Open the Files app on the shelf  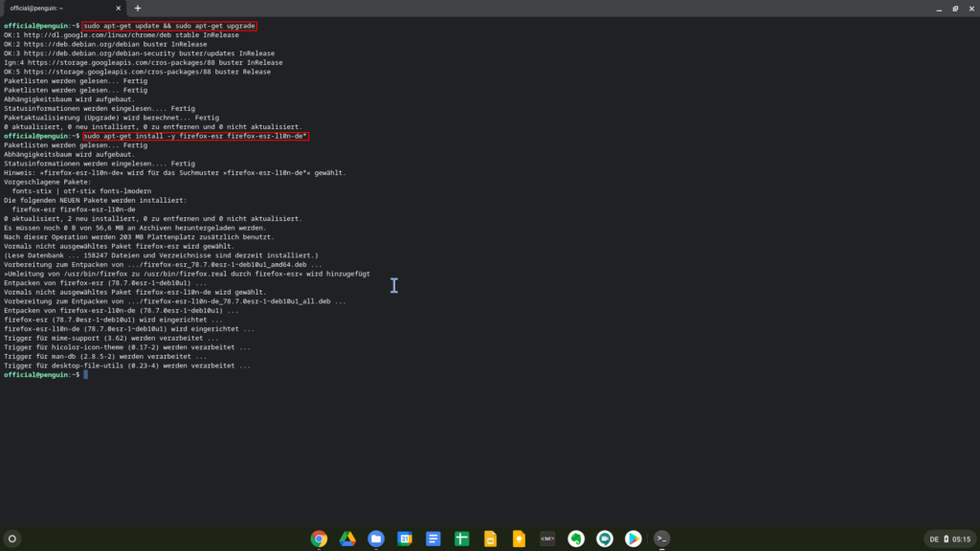(376, 539)
